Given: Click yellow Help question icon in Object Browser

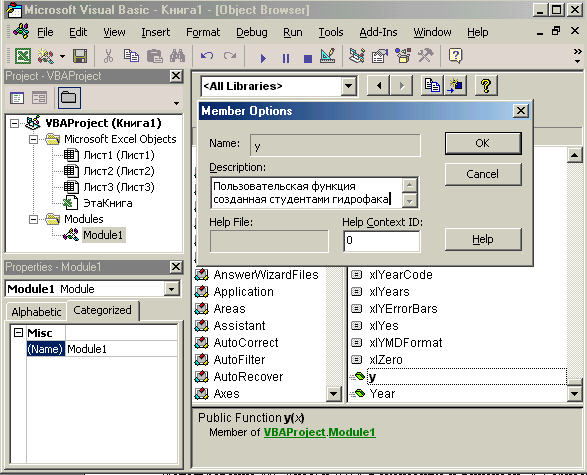Looking at the screenshot, I should click(486, 86).
